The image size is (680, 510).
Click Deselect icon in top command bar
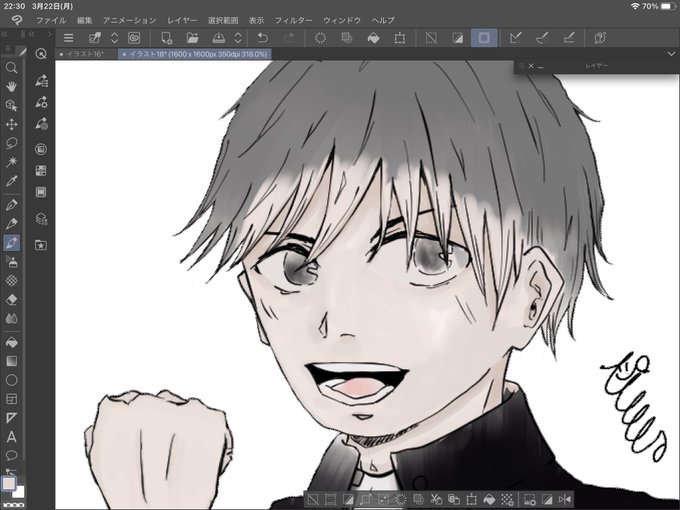point(431,38)
